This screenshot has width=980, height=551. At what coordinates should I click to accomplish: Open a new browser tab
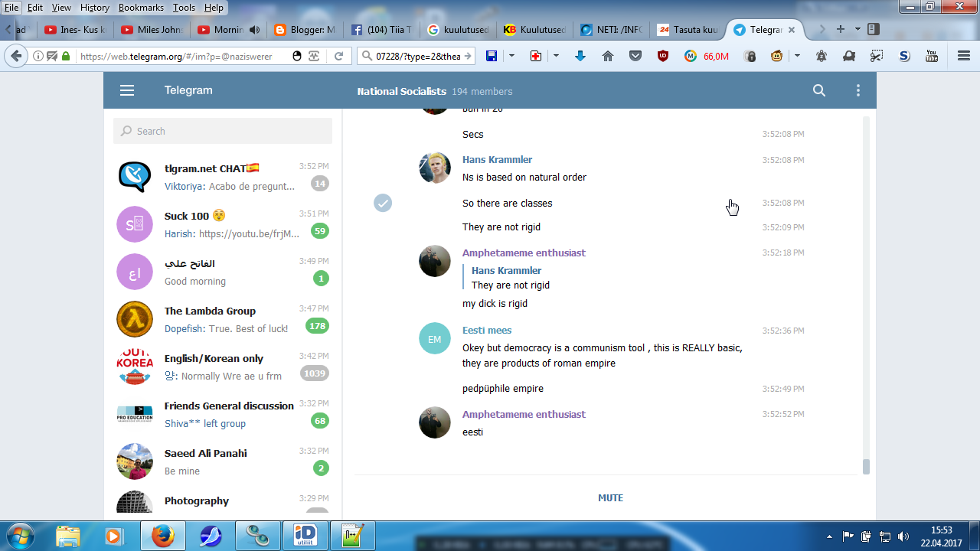pyautogui.click(x=841, y=30)
